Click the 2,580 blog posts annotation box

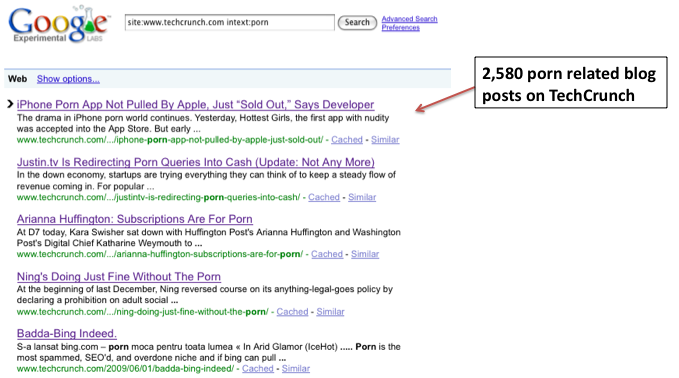click(x=571, y=82)
